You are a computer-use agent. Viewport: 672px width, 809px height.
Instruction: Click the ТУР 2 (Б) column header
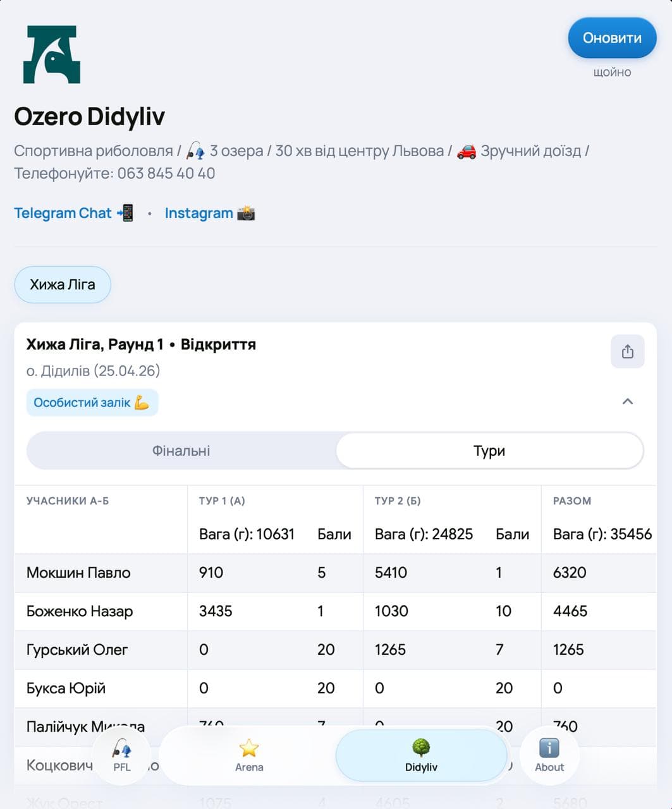(x=398, y=501)
